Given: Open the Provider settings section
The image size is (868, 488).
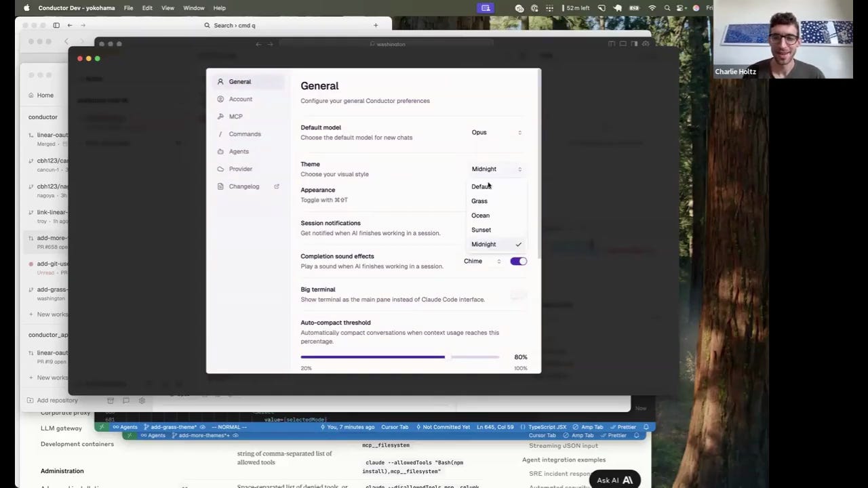Looking at the screenshot, I should 248,169.
